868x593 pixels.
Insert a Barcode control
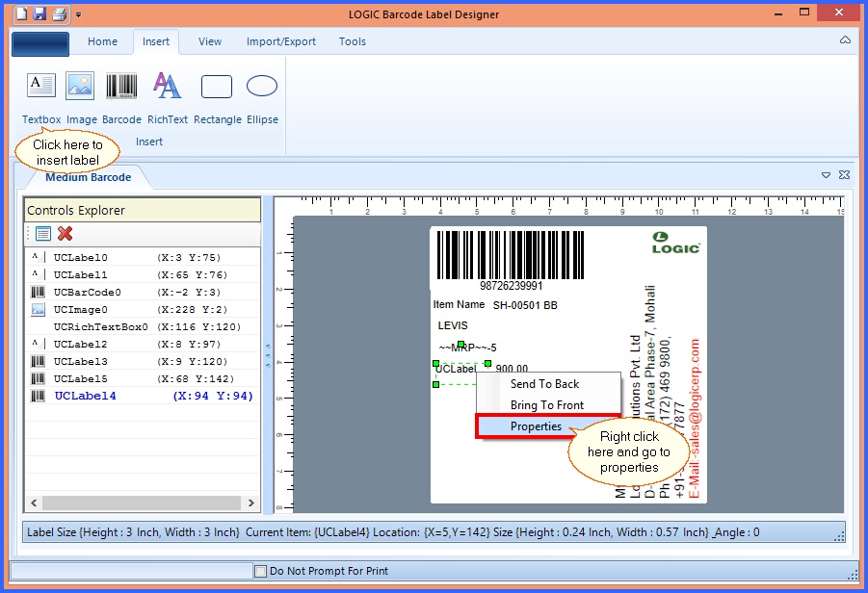121,98
